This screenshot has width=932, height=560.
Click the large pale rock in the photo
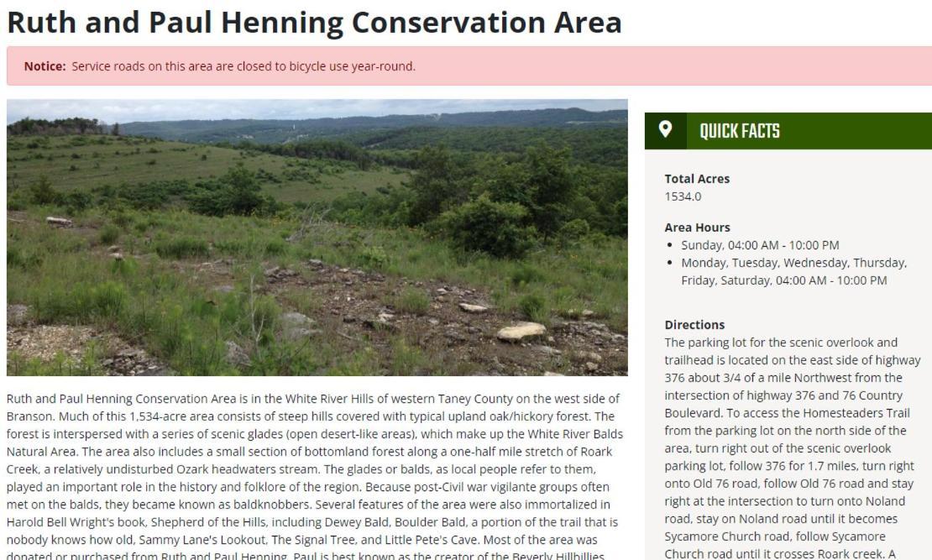(x=521, y=331)
